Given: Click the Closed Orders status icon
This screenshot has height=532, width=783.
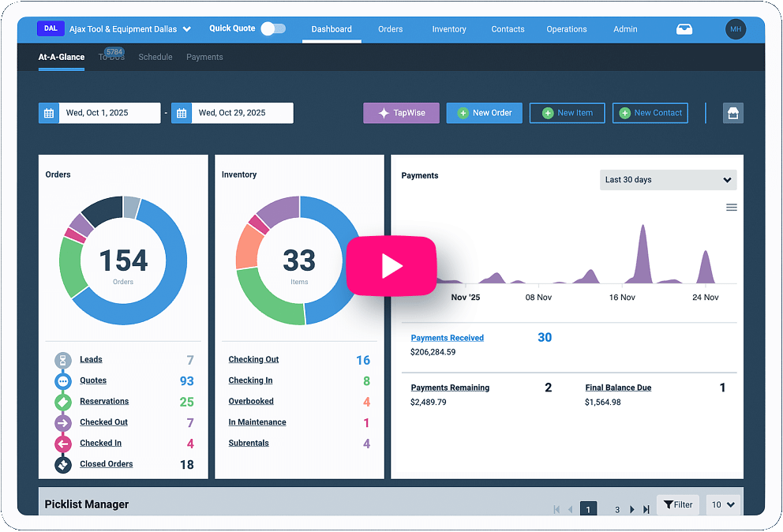Looking at the screenshot, I should point(63,465).
